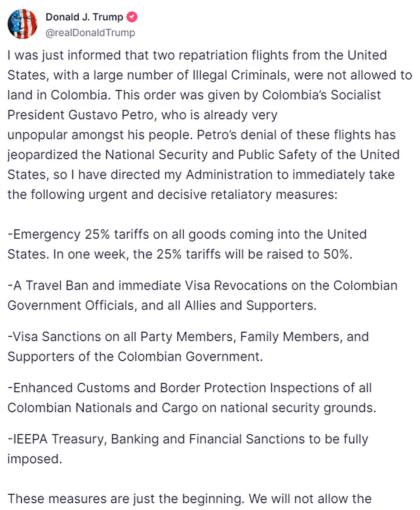Image resolution: width=420 pixels, height=510 pixels.
Task: Click the 'These measures are just the beginning' line
Action: [x=189, y=499]
